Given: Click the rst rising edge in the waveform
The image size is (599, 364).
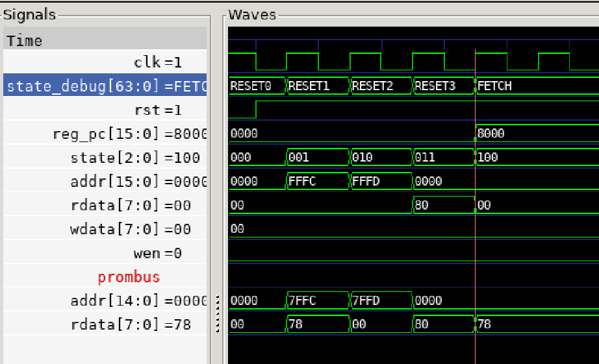Looking at the screenshot, I should 256,110.
